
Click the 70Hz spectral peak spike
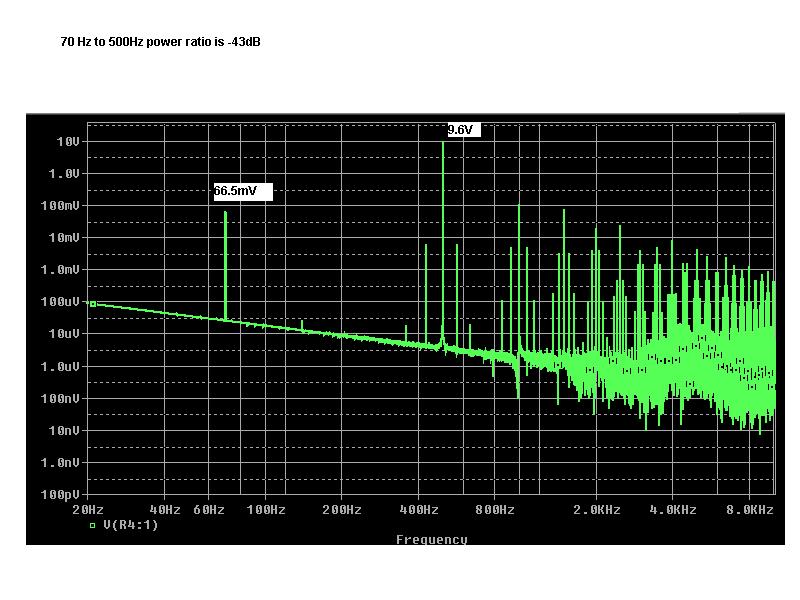226,265
